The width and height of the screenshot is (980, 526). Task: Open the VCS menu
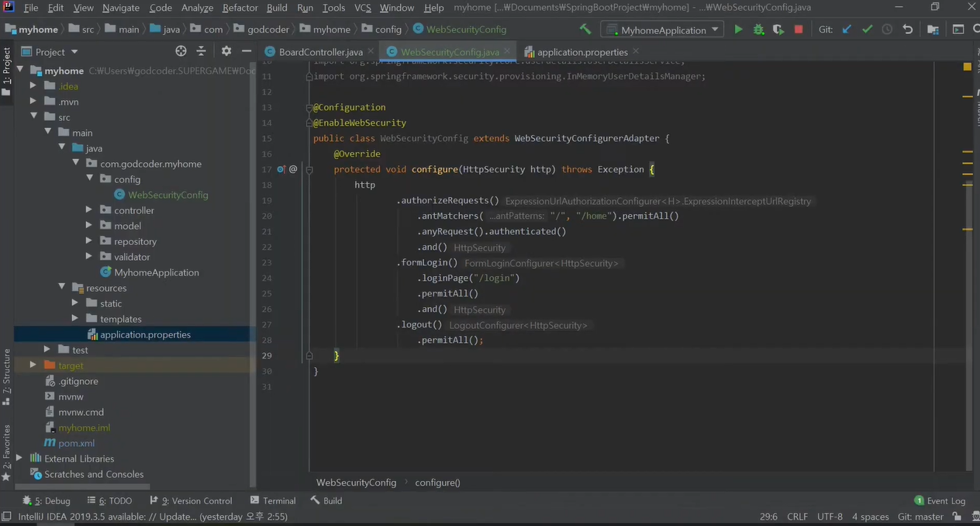pyautogui.click(x=363, y=8)
